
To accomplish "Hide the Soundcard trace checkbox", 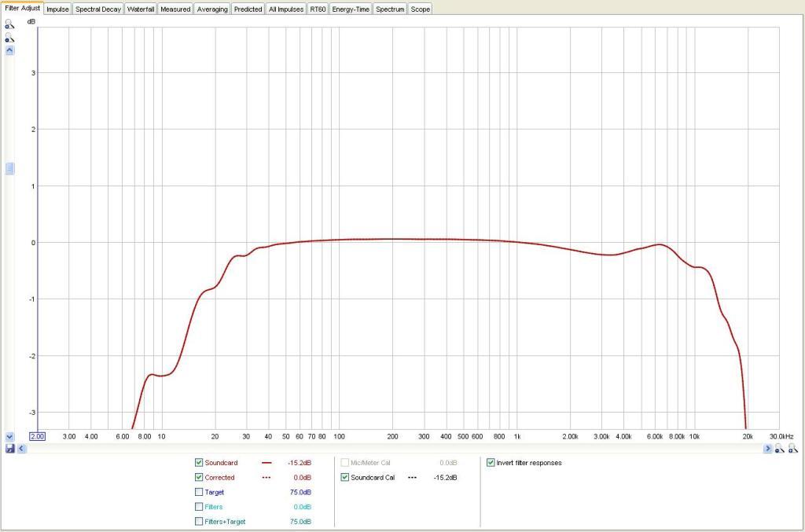I will coord(199,463).
